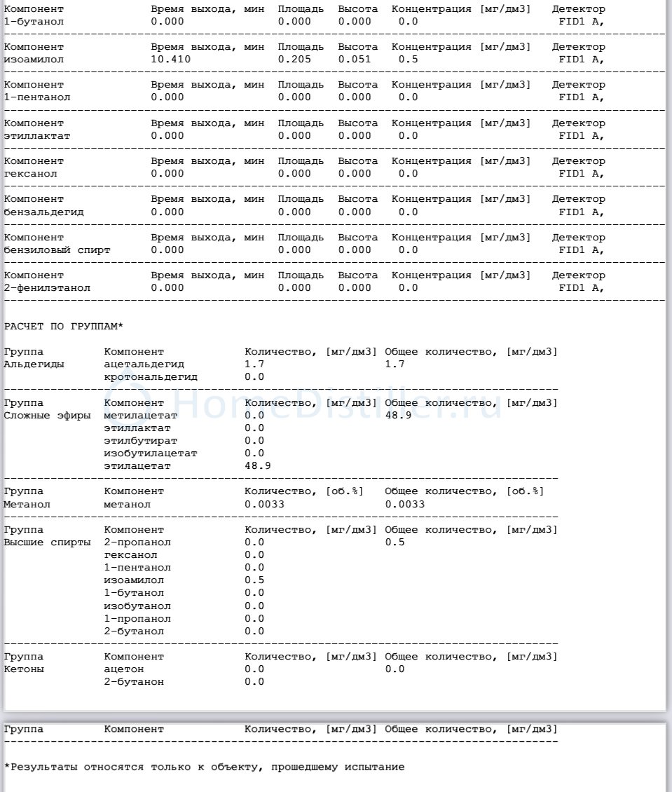Click the изобутанол component
This screenshot has height=792, width=672.
coord(137,606)
